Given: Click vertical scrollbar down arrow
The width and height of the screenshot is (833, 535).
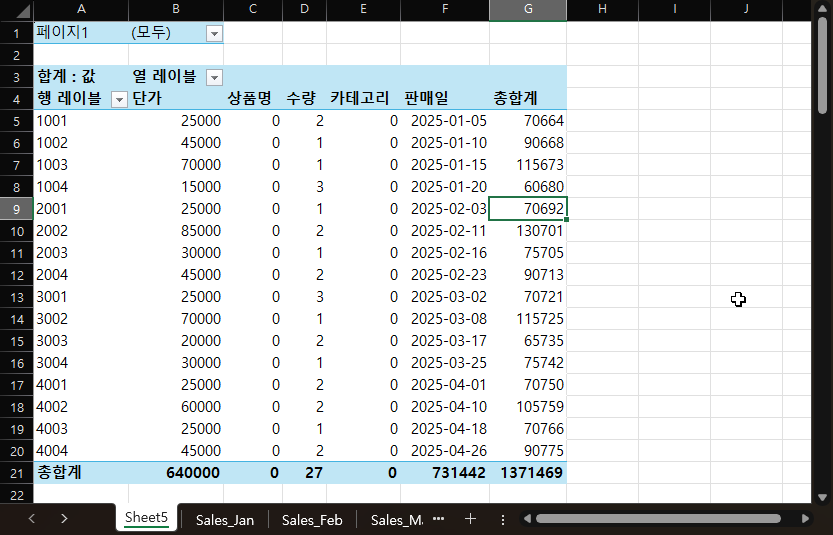Looking at the screenshot, I should (822, 498).
